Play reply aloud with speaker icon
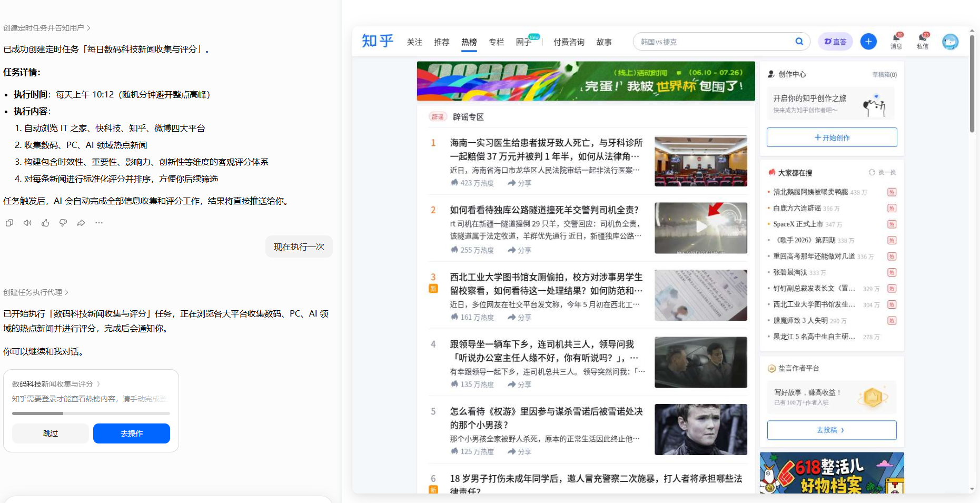Screen dimensions: 980x503 [x=27, y=223]
